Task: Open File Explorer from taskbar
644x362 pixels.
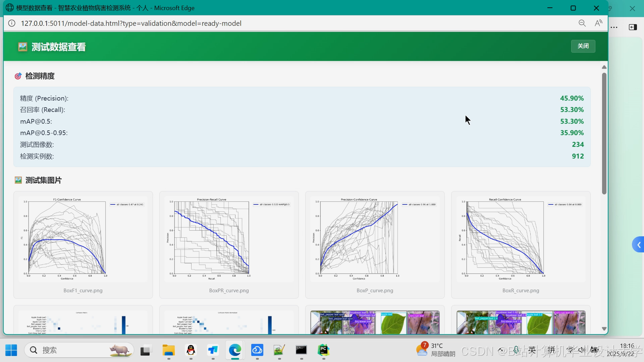Action: 168,350
